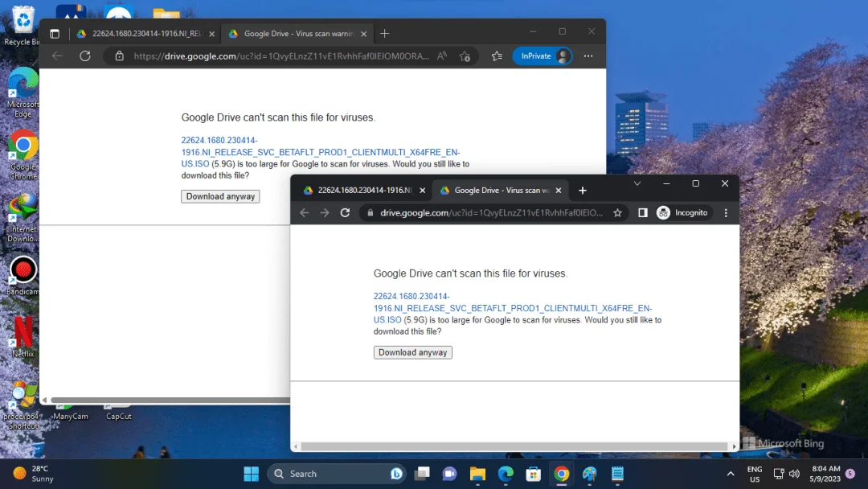The image size is (868, 489).
Task: Close the 22624.1680 tab in Chrome
Action: (x=423, y=191)
